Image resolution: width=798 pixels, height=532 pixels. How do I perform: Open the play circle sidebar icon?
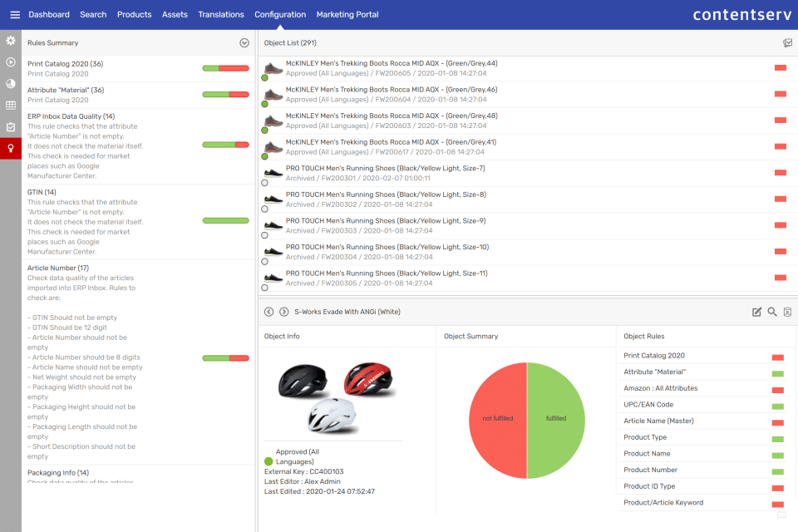tap(11, 62)
